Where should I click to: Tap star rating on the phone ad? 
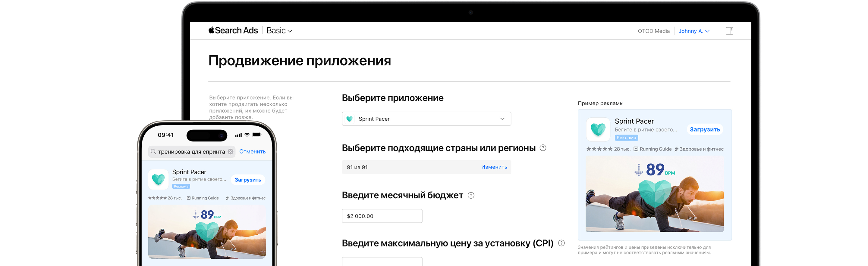tap(157, 198)
